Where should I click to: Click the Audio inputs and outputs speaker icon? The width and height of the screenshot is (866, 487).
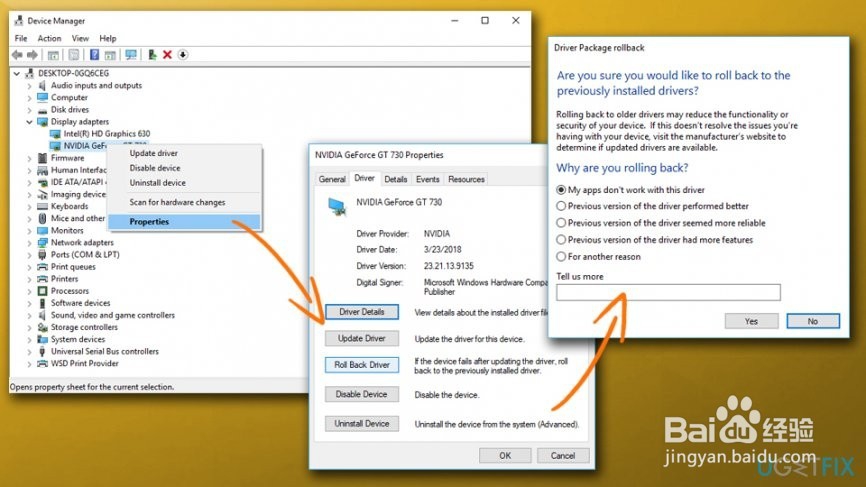click(x=43, y=86)
